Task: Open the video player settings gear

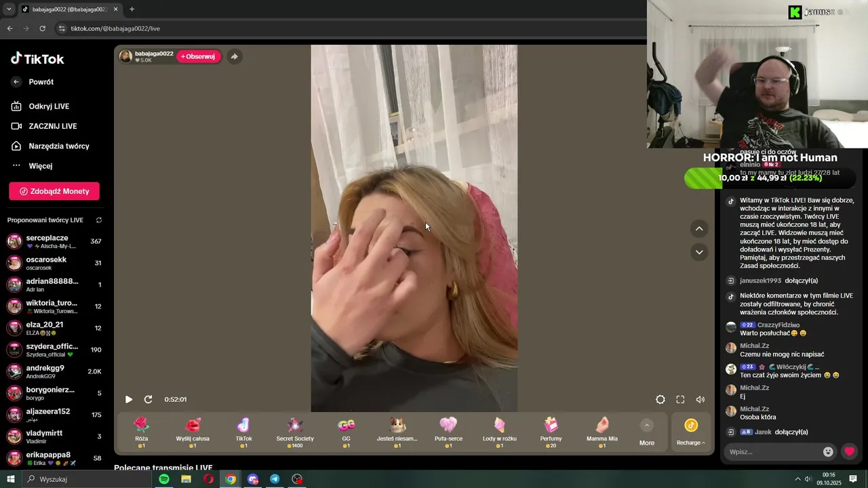Action: (x=660, y=399)
